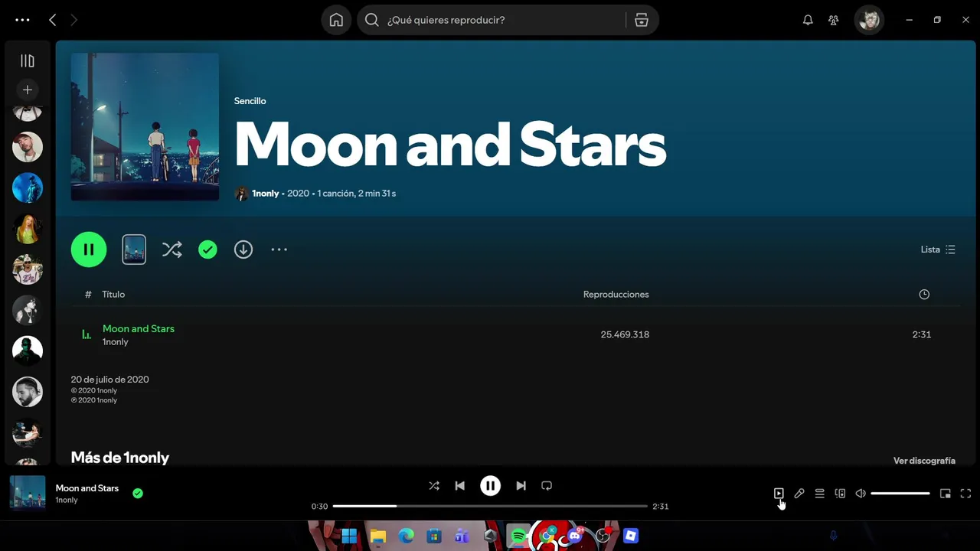Toggle shuffle in the player controls

tap(434, 486)
